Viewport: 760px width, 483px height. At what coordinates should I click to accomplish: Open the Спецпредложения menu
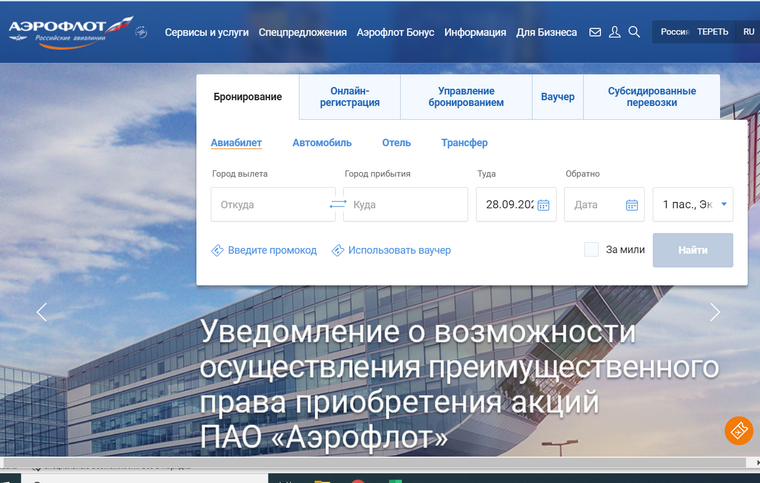click(302, 32)
